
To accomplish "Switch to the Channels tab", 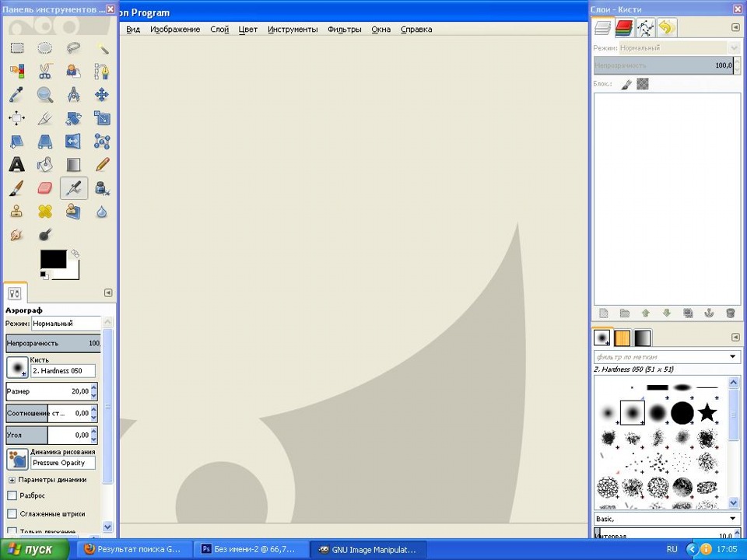I will click(x=623, y=29).
